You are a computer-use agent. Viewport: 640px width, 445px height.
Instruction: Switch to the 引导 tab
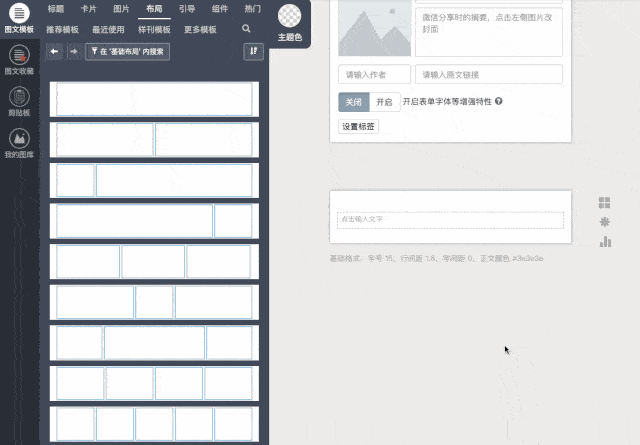point(187,9)
